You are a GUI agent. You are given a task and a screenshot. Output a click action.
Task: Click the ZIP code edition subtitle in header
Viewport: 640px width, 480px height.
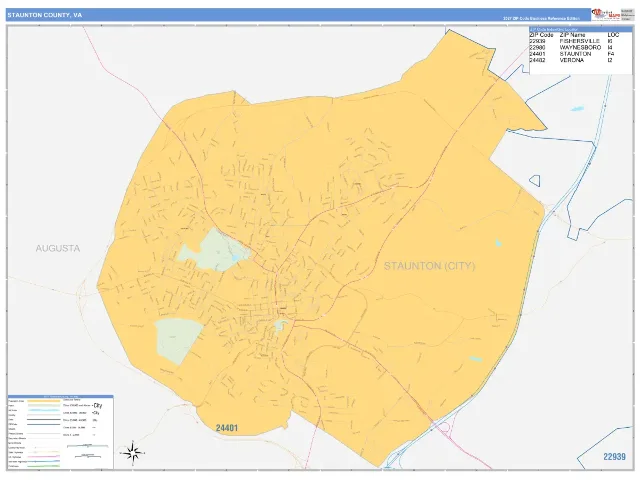tap(540, 18)
